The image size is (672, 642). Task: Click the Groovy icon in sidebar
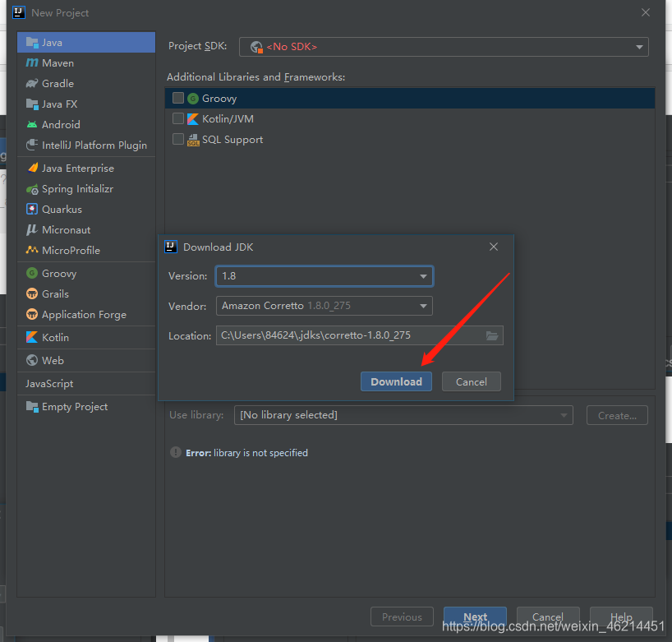click(32, 273)
